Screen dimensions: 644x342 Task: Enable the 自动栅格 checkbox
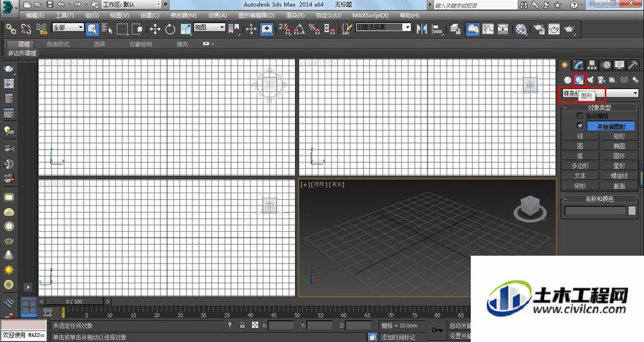pyautogui.click(x=580, y=116)
